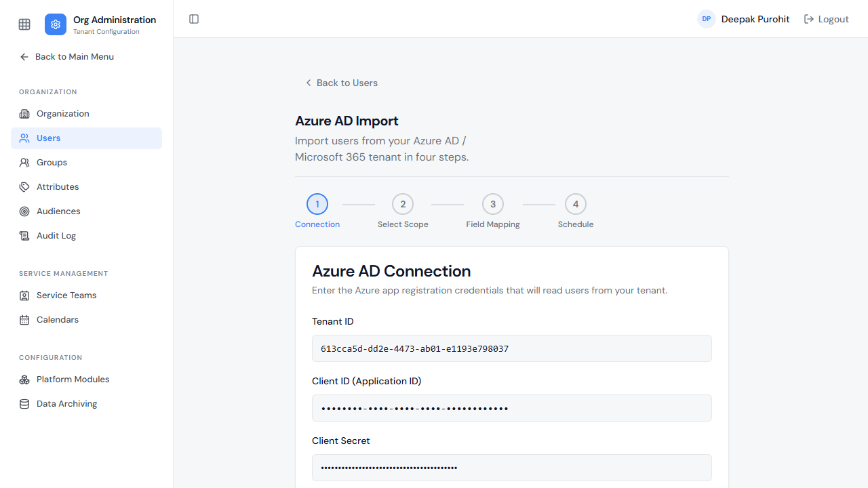868x488 pixels.
Task: Open the Attributes menu item
Action: tap(86, 187)
